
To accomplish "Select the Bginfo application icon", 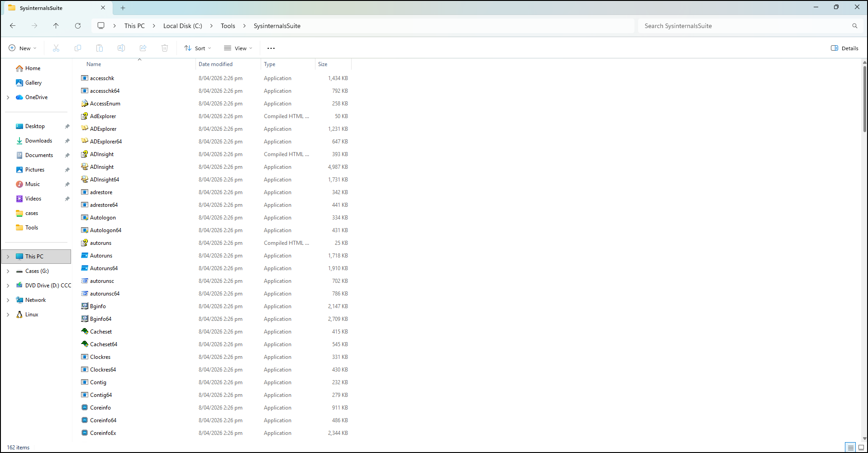I will 85,306.
